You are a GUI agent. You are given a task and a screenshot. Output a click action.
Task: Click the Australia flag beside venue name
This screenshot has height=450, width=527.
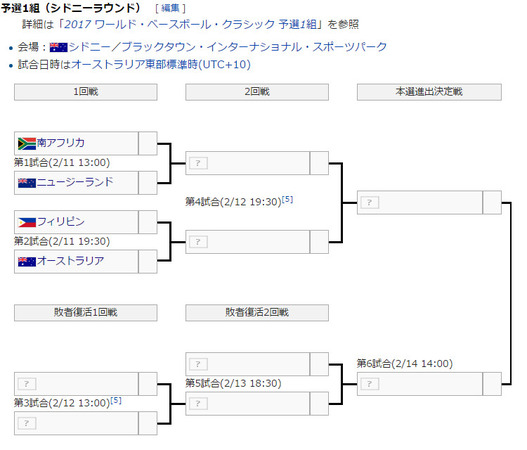[x=58, y=47]
